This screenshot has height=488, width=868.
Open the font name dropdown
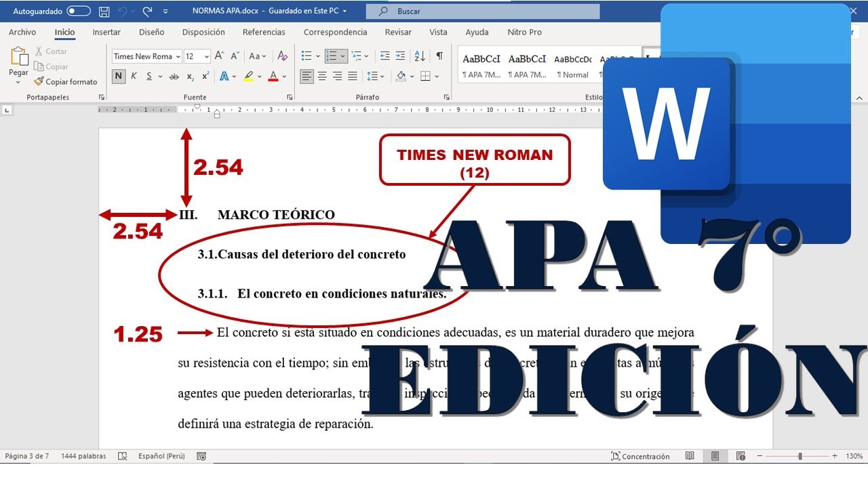[x=178, y=57]
